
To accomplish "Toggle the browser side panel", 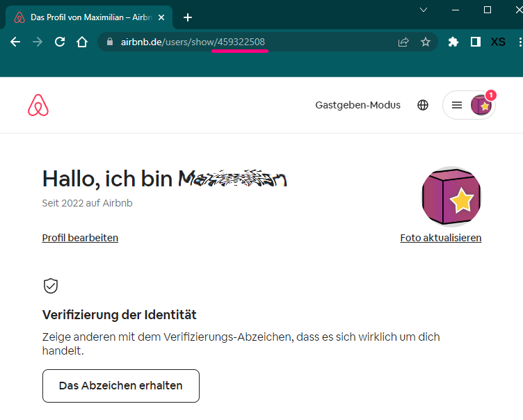I will coord(475,42).
